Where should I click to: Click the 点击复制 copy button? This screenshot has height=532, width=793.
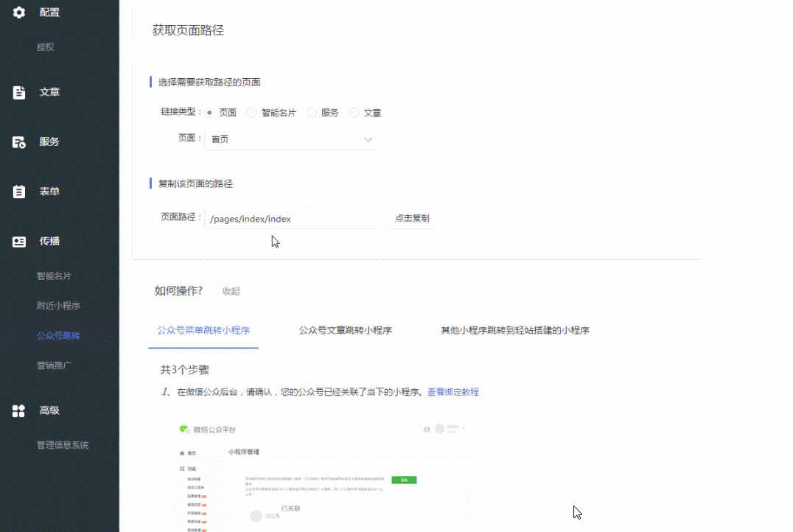coord(412,217)
